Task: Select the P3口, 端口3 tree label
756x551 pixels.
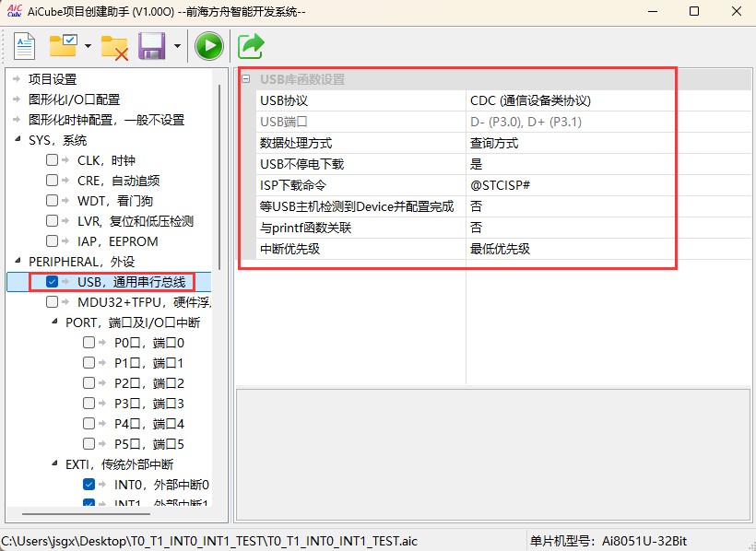Action: [149, 404]
